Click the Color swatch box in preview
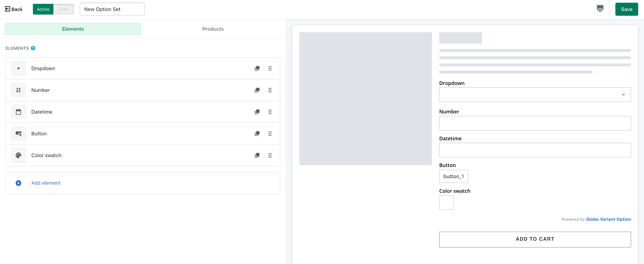Viewport: 644px width, 264px height. coord(446,202)
